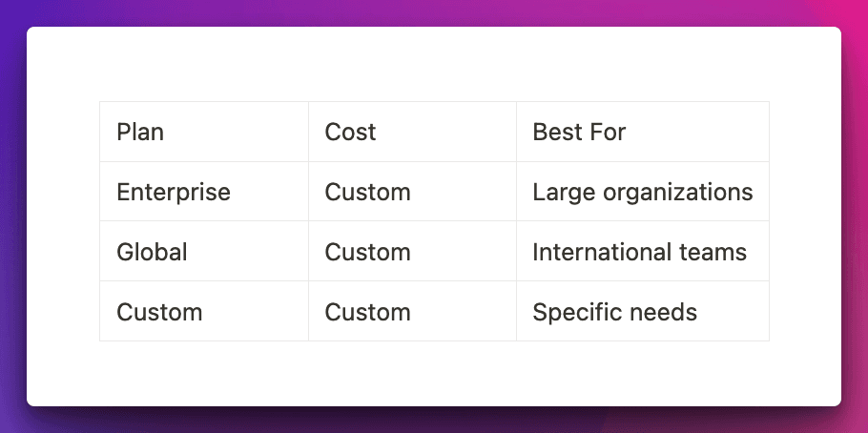
Task: Click the Cost cell in the bottom row
Action: pos(367,312)
